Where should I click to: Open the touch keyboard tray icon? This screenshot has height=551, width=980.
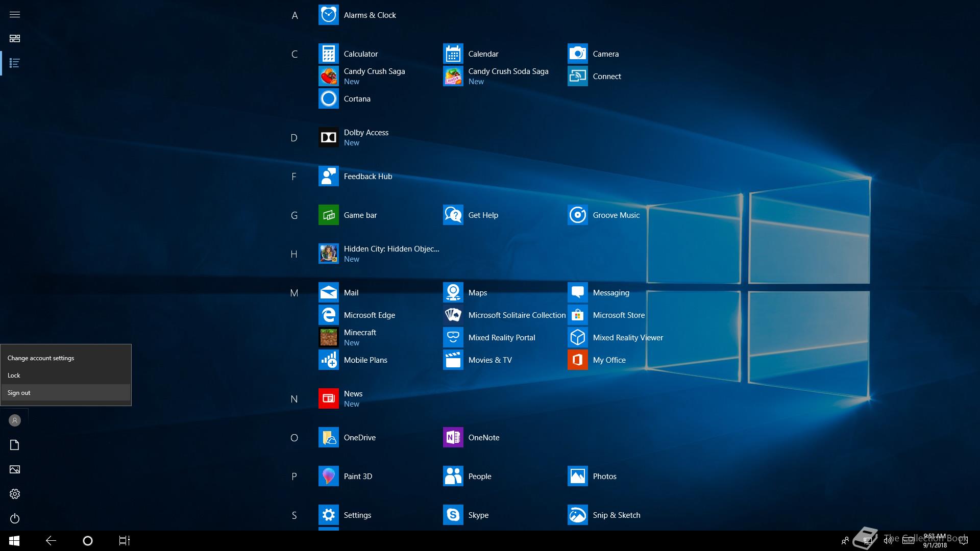pos(909,541)
